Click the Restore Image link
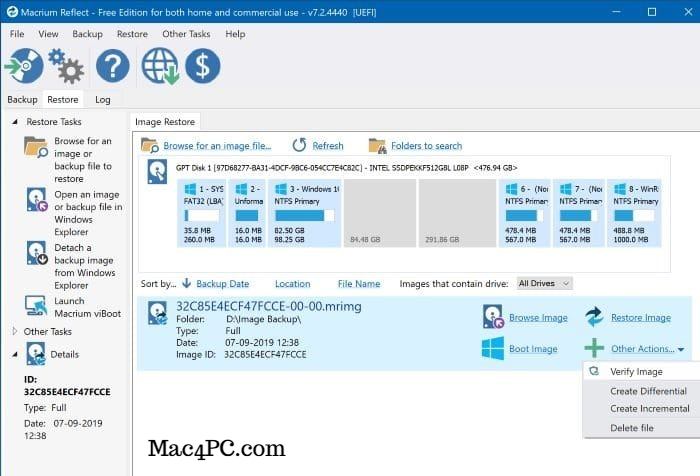Screen dimensions: 700x476 click(641, 317)
